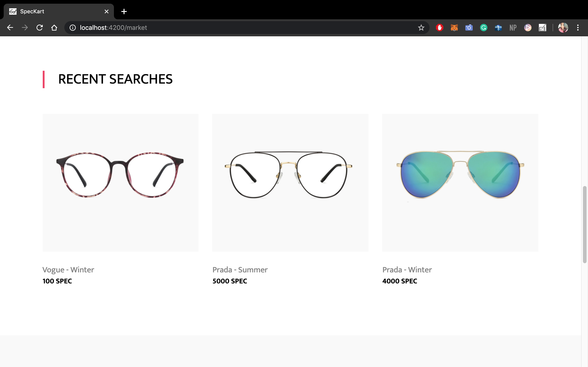Viewport: 588px width, 367px height.
Task: Bookmark this page with the star
Action: click(x=421, y=28)
